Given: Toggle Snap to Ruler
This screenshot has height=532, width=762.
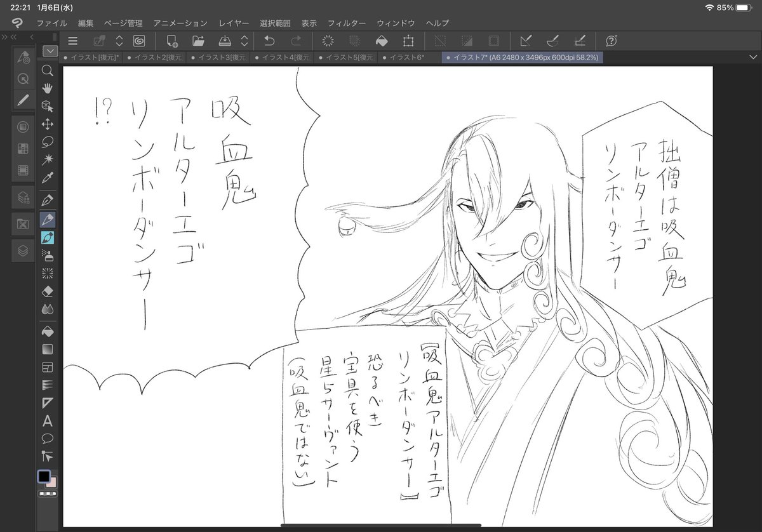Looking at the screenshot, I should 526,41.
